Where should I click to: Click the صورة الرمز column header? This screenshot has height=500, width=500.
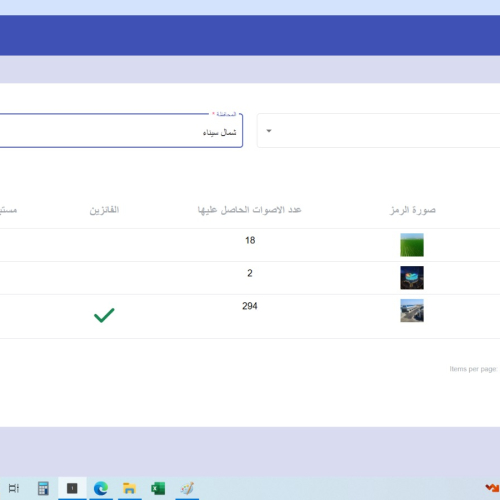pos(413,210)
